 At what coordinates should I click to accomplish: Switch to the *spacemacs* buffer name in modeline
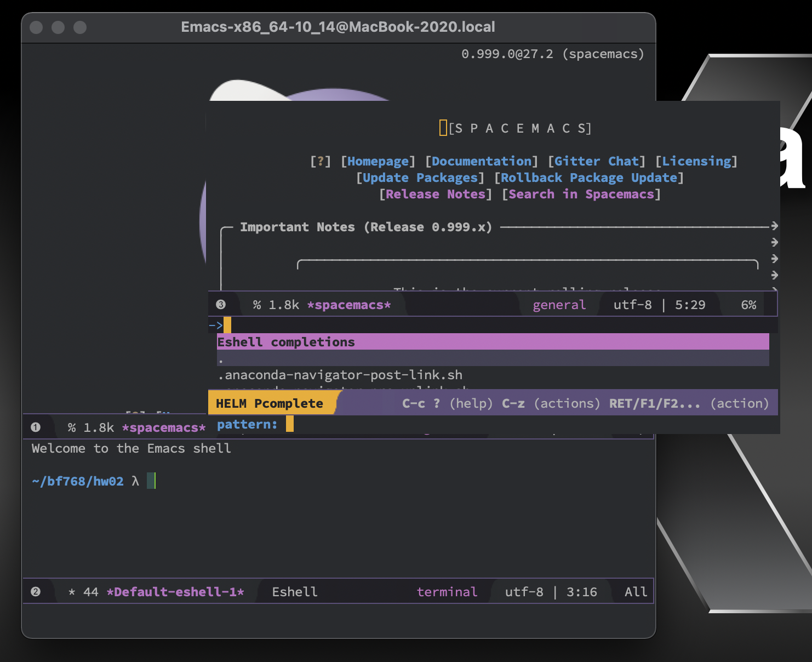point(348,304)
